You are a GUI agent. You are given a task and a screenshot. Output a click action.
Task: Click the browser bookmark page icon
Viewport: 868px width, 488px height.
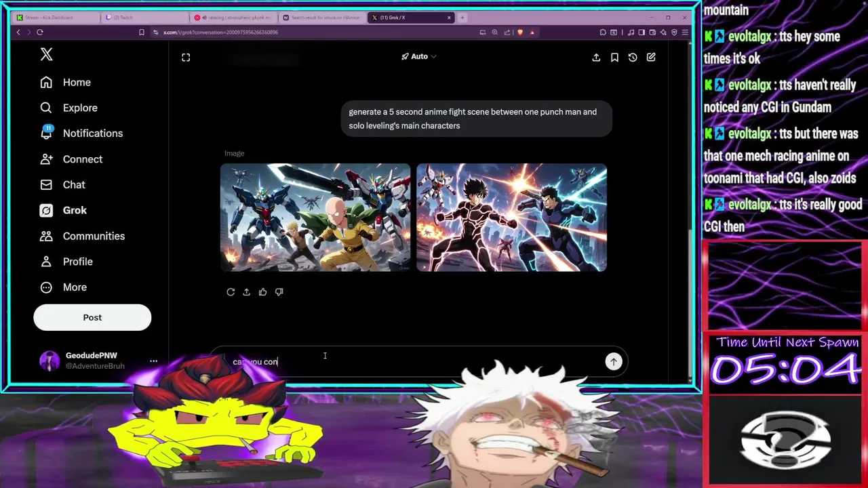click(x=141, y=32)
